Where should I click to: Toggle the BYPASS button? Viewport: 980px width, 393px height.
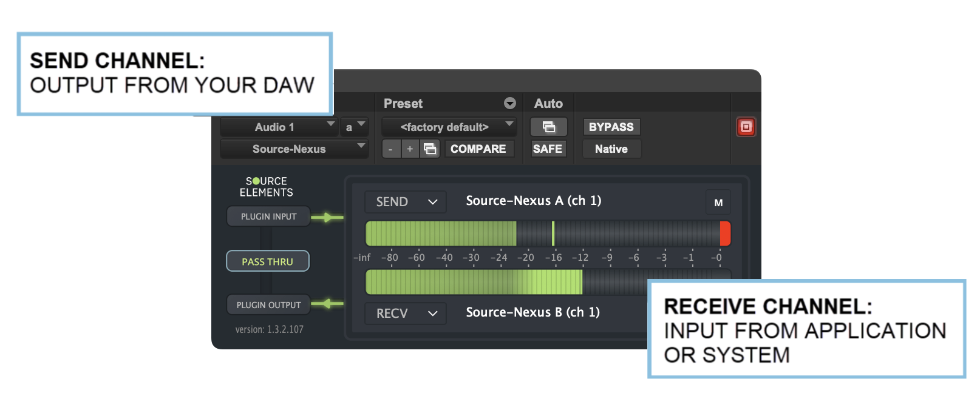click(611, 127)
